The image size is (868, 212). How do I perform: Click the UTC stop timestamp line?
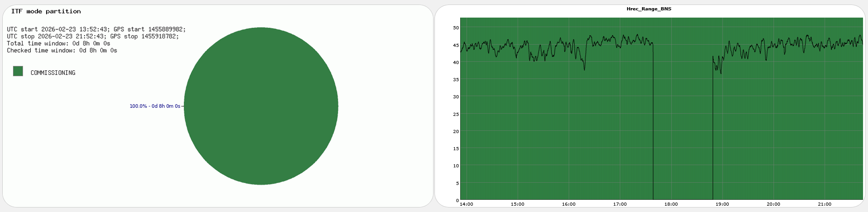click(93, 37)
